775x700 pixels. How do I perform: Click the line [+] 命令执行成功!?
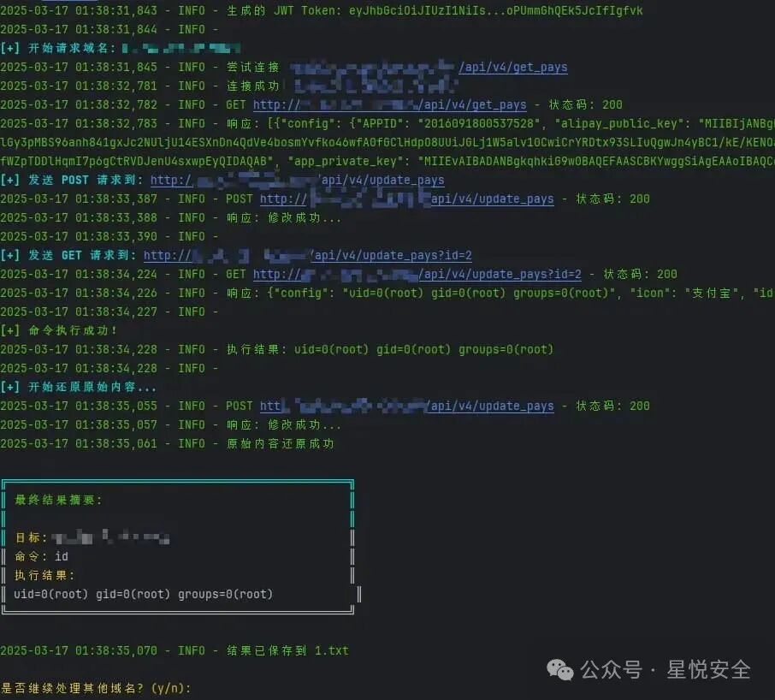(59, 330)
